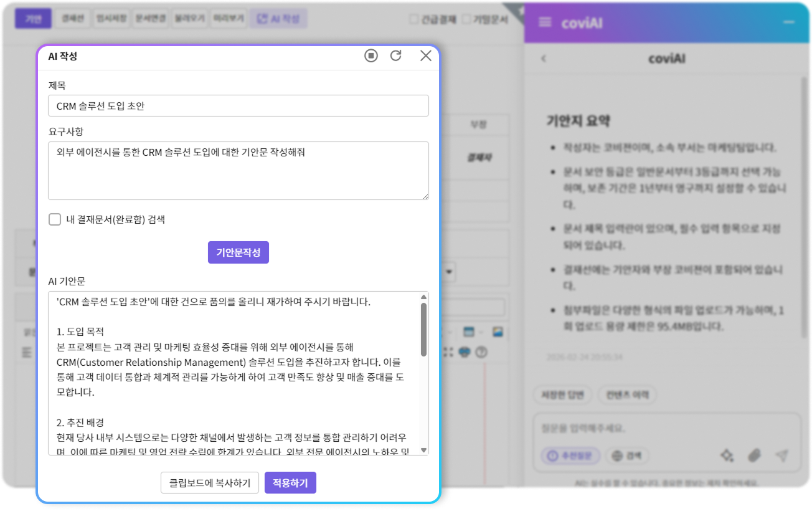Image resolution: width=812 pixels, height=511 pixels.
Task: Click the 기안문작성 button
Action: (x=238, y=252)
